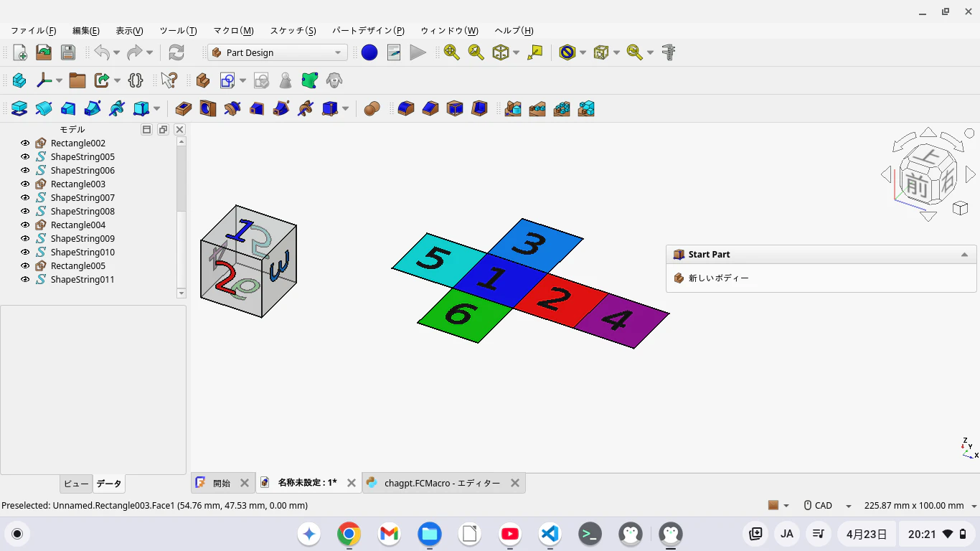The height and width of the screenshot is (551, 980).
Task: Open the Part Design workbench dropdown
Action: point(278,52)
